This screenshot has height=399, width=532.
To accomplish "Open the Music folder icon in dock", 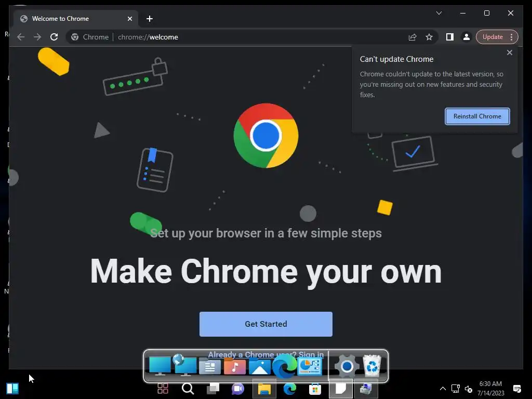I will (235, 367).
